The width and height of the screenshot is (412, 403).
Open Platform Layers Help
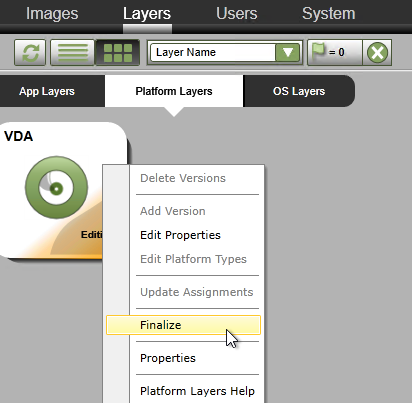click(197, 391)
